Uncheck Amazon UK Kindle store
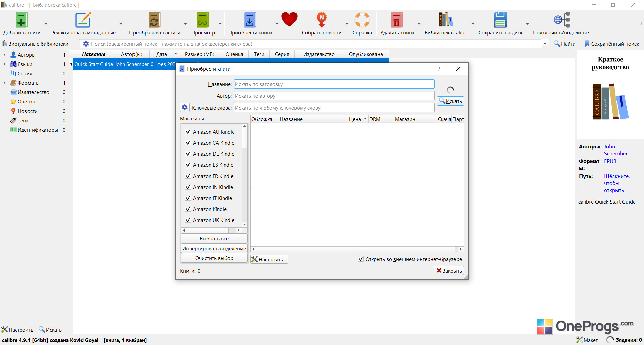Viewport: 644px width, 345px height. click(188, 220)
